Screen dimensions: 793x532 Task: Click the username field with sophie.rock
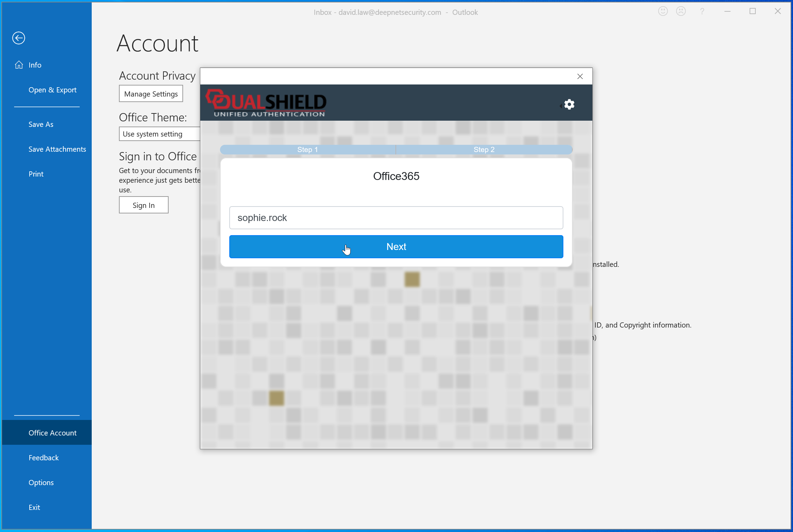396,218
